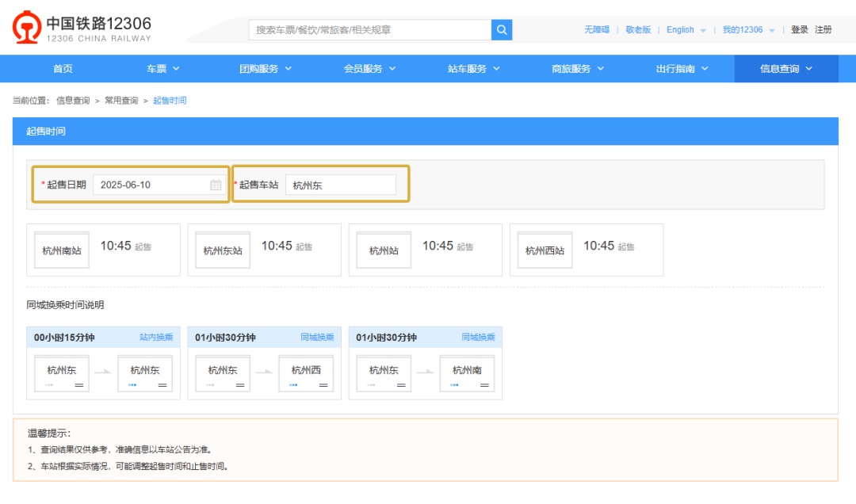Expand the English language dropdown

(x=686, y=30)
